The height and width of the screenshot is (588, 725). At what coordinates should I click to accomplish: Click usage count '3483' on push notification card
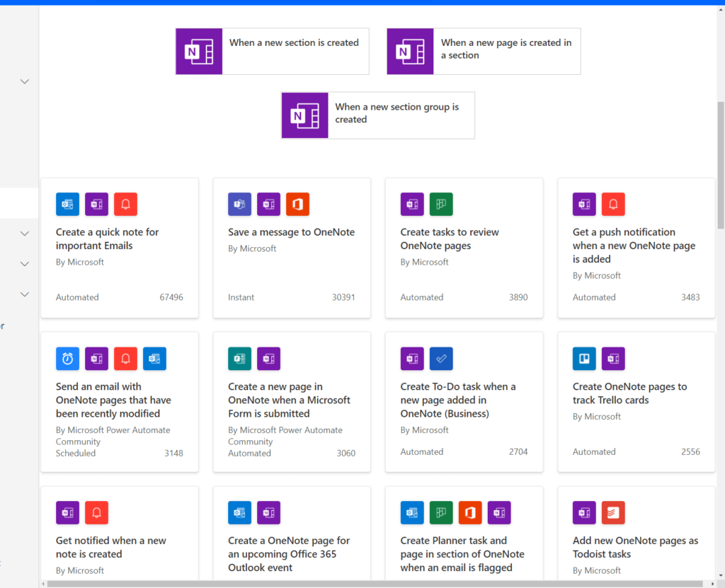pos(690,297)
